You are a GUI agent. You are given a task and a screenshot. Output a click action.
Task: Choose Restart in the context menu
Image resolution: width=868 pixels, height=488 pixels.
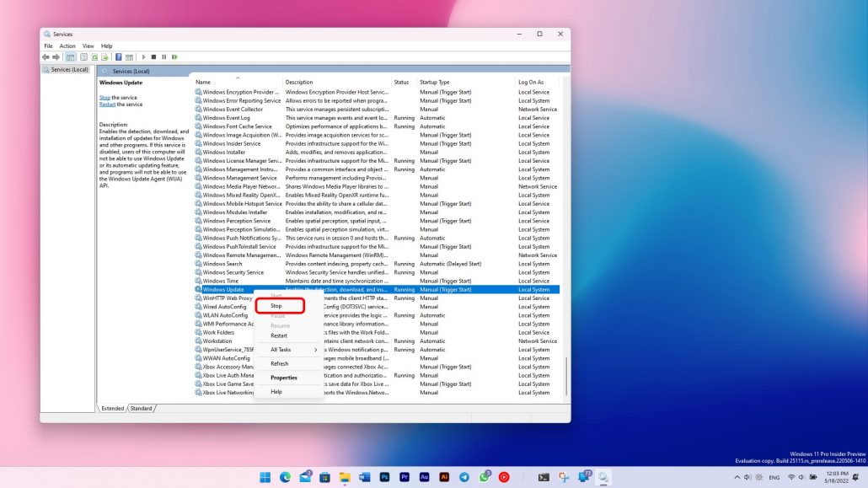coord(288,335)
